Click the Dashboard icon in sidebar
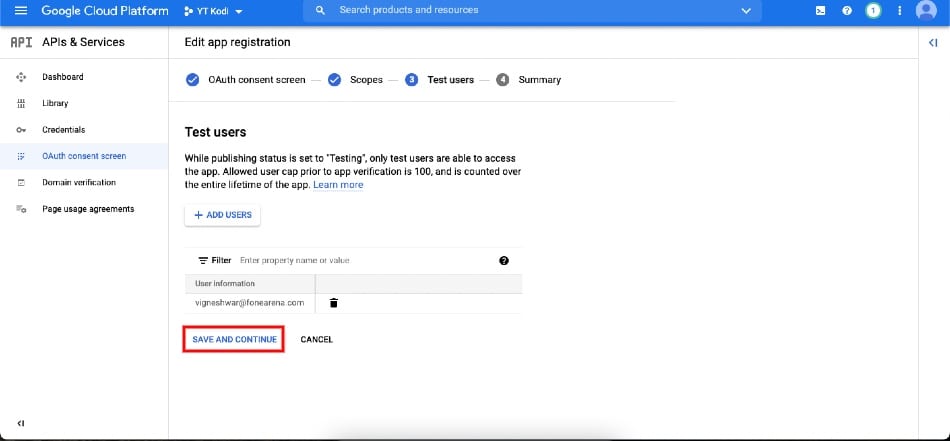The image size is (950, 441). [x=21, y=77]
